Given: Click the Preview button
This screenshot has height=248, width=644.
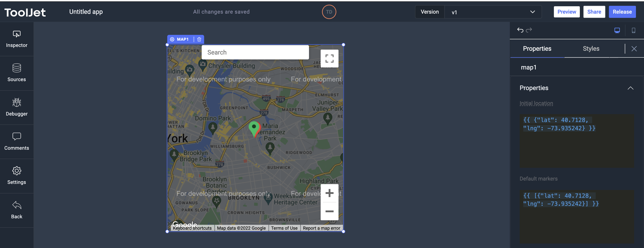Looking at the screenshot, I should (566, 12).
